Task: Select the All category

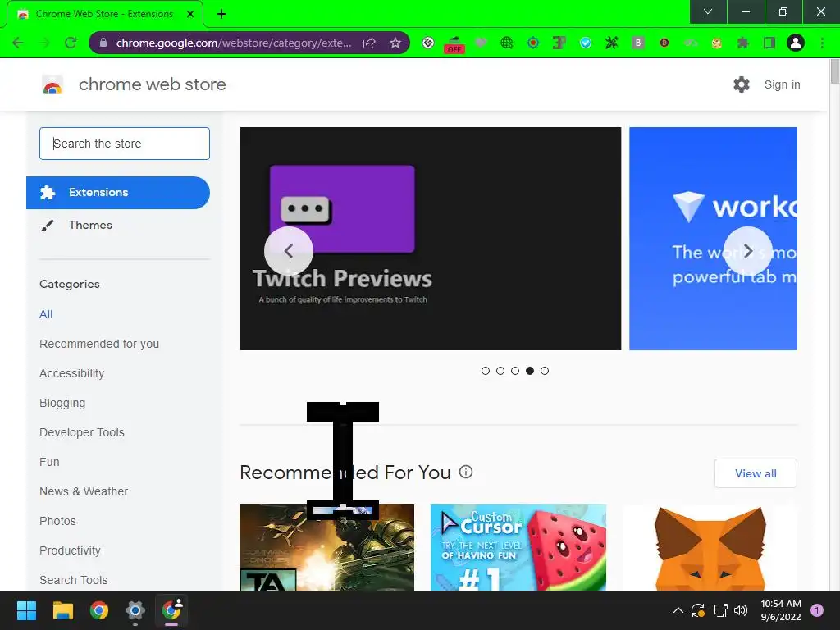Action: pyautogui.click(x=46, y=314)
